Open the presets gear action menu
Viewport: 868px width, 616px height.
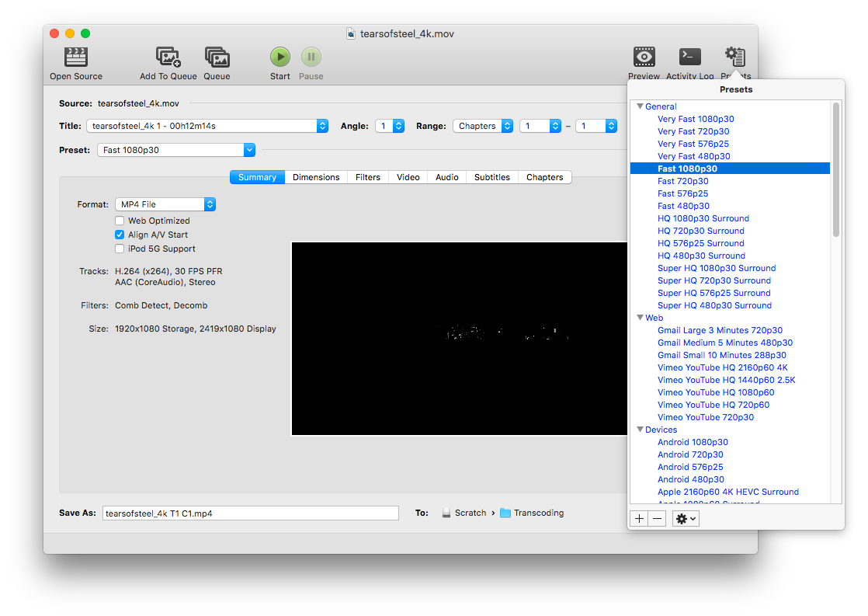(686, 518)
